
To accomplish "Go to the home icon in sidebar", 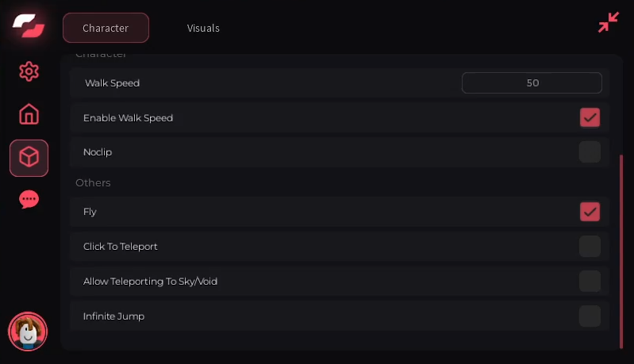I will 29,114.
